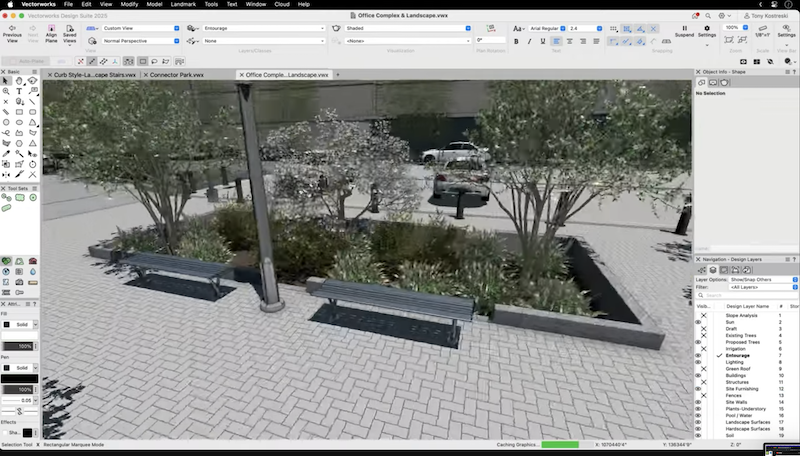Toggle Snap to Angle in snapping toolbar

tap(640, 29)
